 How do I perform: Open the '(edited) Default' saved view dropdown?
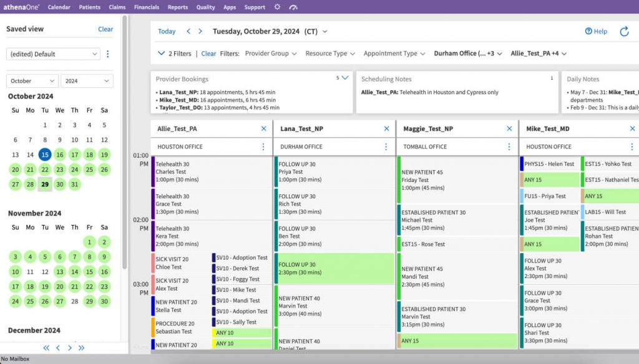point(52,54)
